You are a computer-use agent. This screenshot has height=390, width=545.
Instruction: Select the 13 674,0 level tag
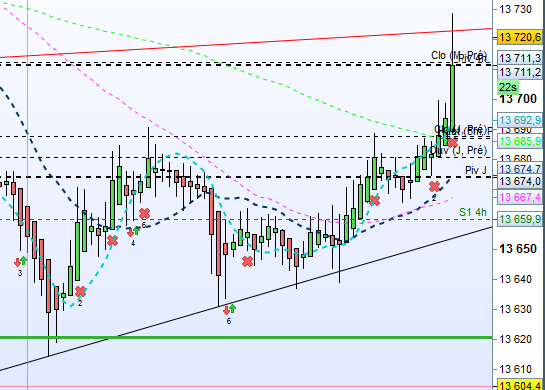coord(520,181)
